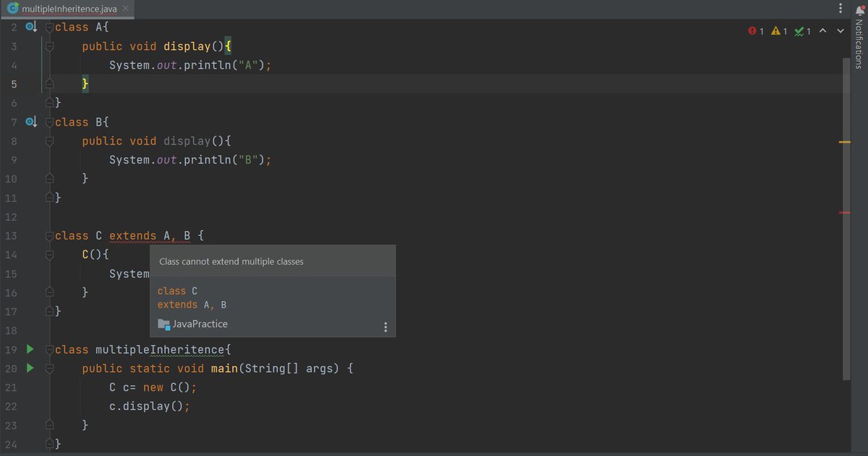Click the red error stripe marker
Screen dimensions: 868x456
click(845, 213)
